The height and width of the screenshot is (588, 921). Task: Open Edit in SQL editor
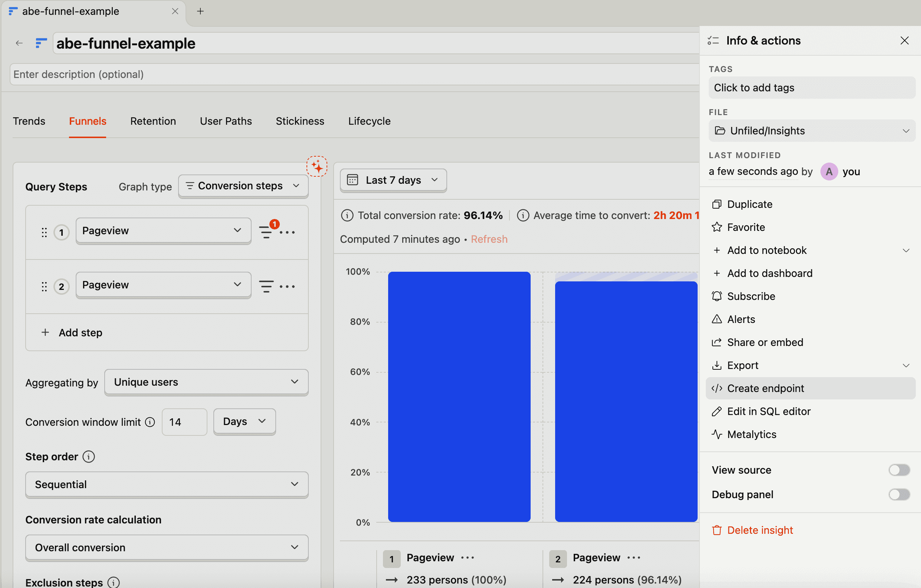tap(768, 411)
